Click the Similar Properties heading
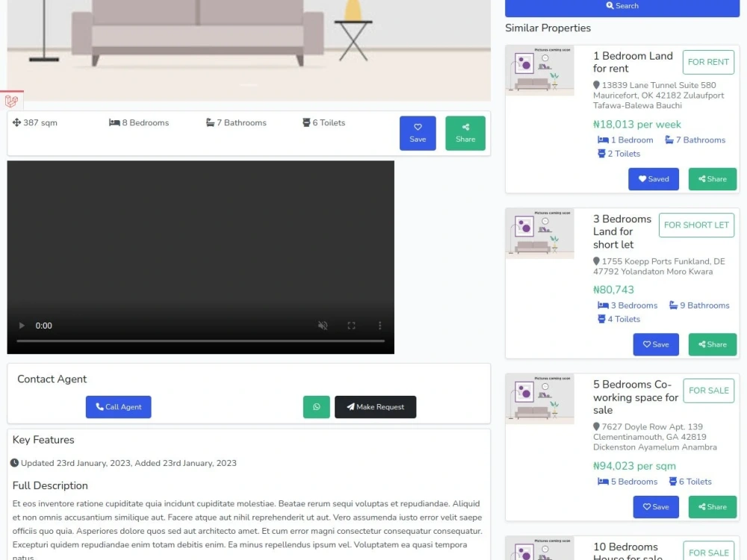Viewport: 747px width, 560px height. [x=548, y=28]
